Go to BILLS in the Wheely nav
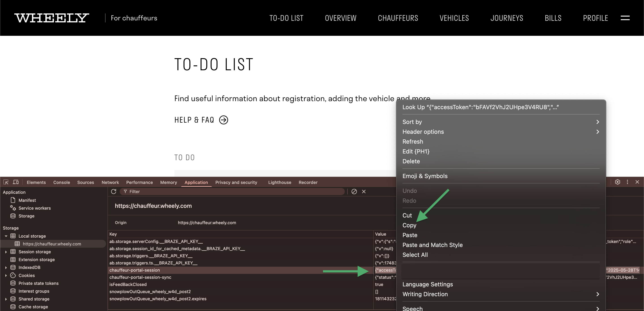This screenshot has width=644, height=311. coord(553,18)
